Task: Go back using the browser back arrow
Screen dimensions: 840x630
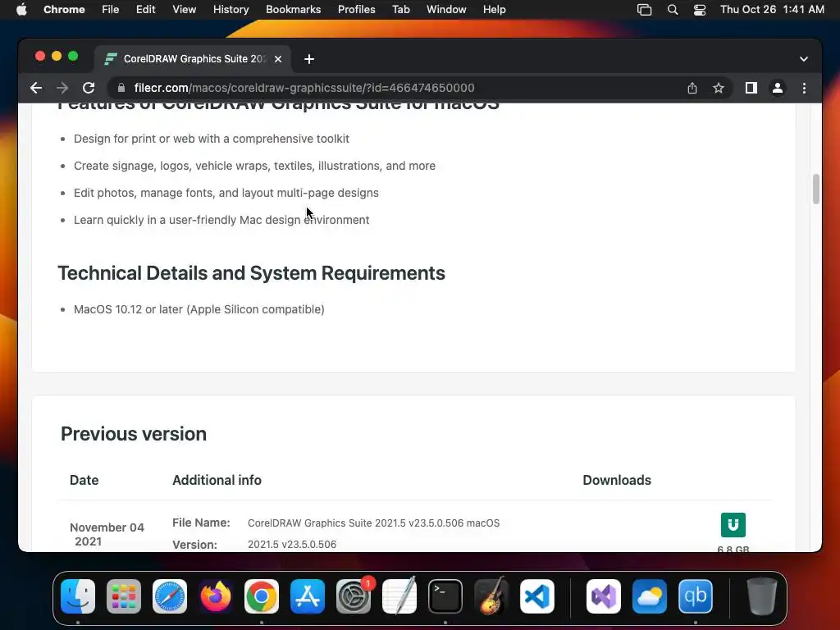Action: coord(36,88)
